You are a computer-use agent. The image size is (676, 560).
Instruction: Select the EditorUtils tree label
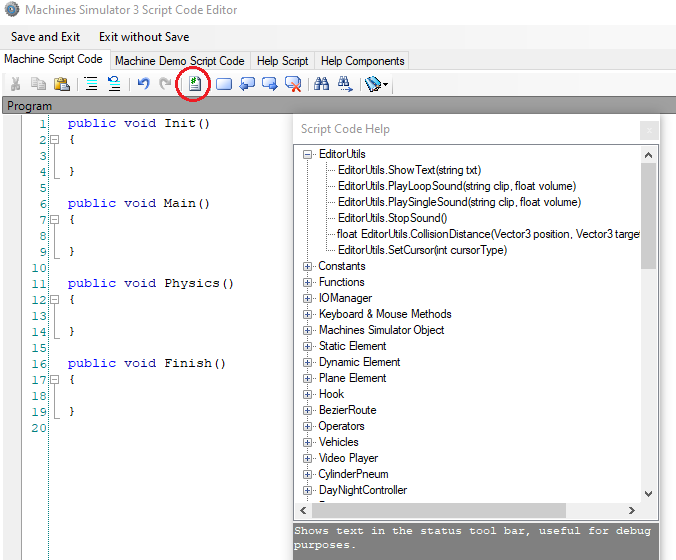342,154
